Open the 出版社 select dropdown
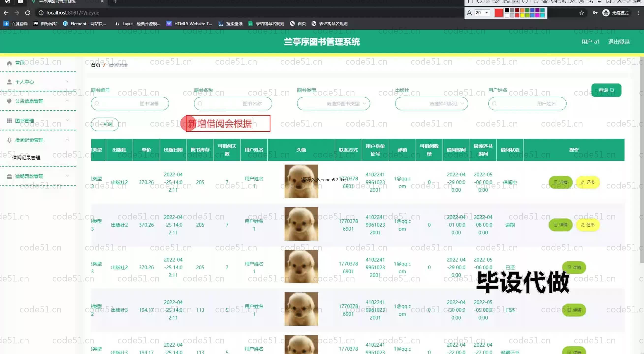This screenshot has height=354, width=644. click(x=431, y=103)
